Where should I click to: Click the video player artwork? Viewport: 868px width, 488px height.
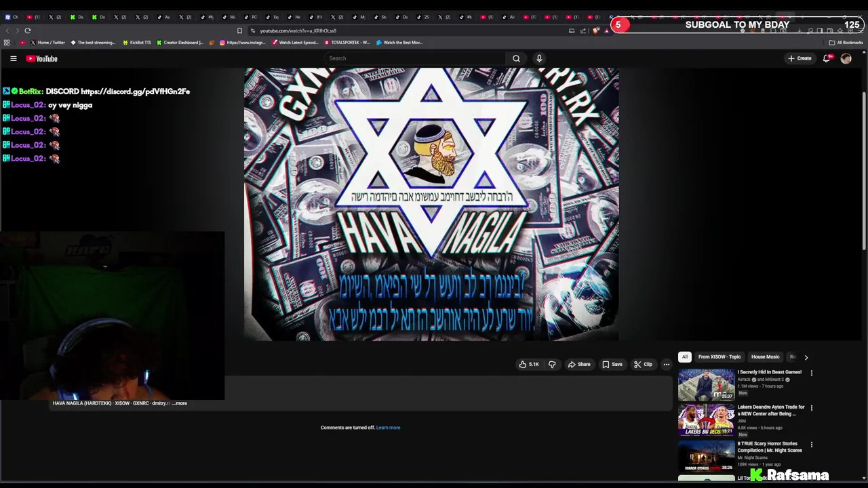click(431, 204)
